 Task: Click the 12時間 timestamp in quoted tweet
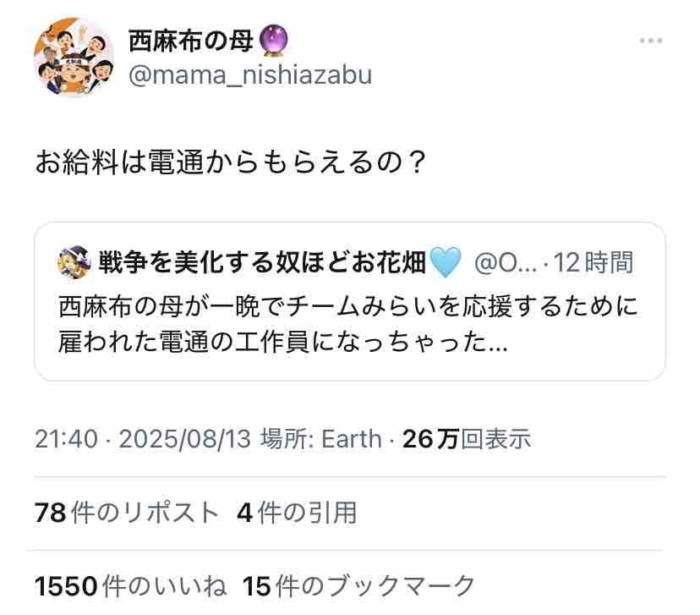(593, 262)
